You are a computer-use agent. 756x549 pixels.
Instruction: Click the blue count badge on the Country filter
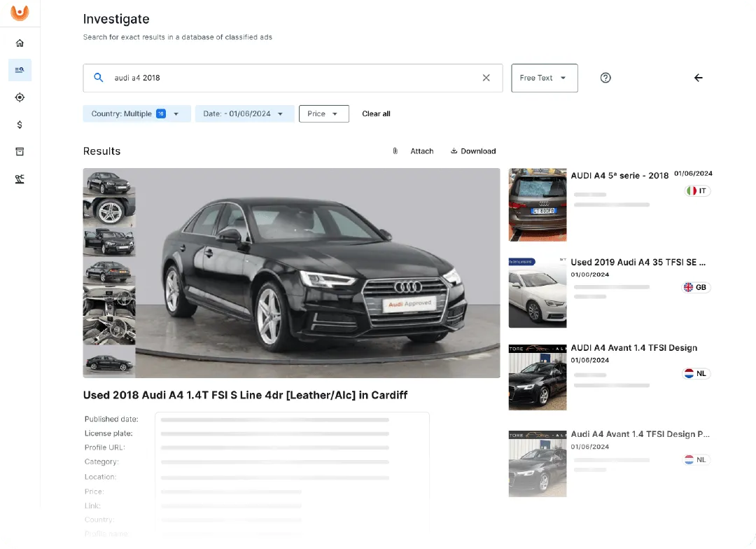click(x=161, y=114)
